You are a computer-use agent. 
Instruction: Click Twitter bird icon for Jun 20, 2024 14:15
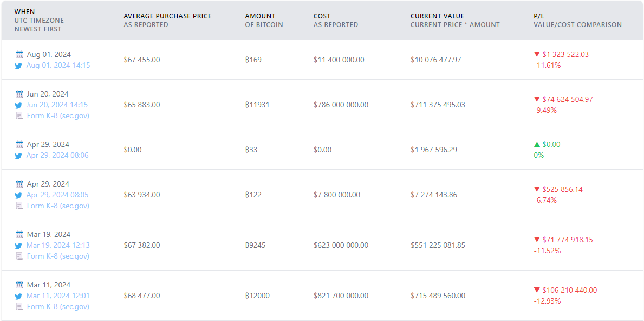click(18, 105)
